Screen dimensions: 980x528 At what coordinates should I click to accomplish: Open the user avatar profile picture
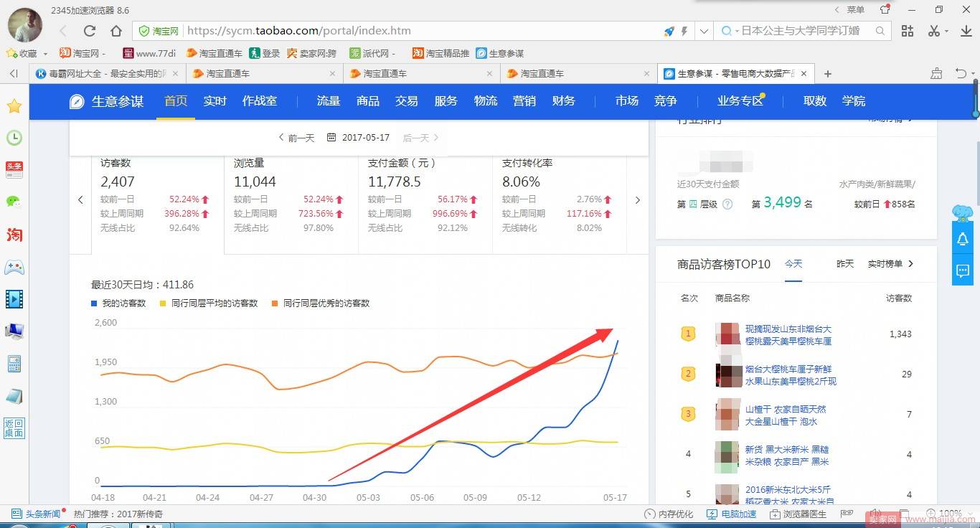(x=25, y=24)
